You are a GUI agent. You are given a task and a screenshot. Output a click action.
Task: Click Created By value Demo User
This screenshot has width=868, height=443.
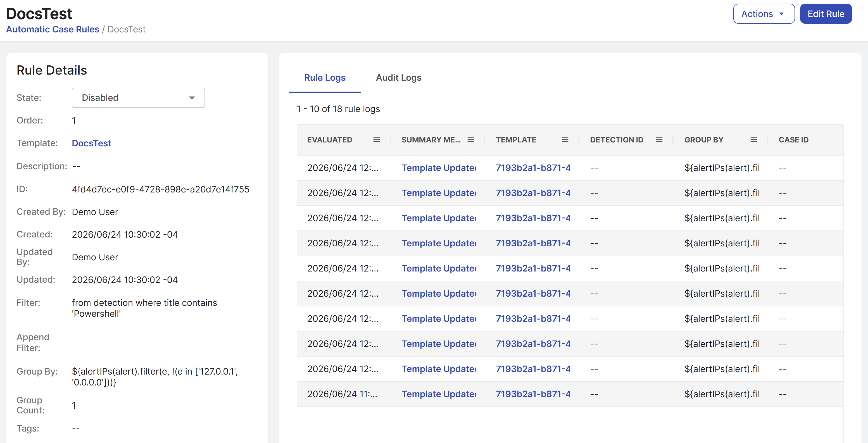pos(95,212)
